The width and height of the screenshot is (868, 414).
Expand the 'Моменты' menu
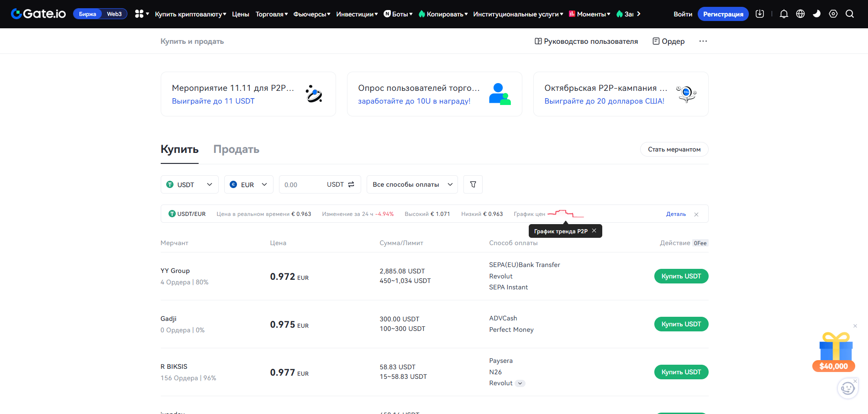coord(589,14)
